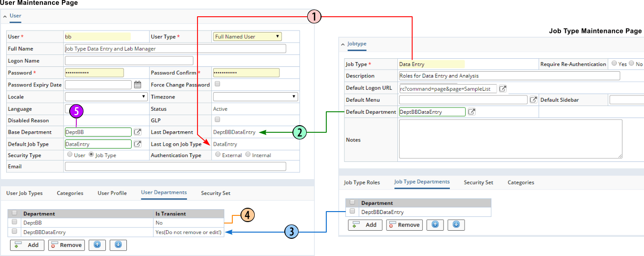Check DeptBBDataEntry in Job Type Departments

(x=352, y=211)
